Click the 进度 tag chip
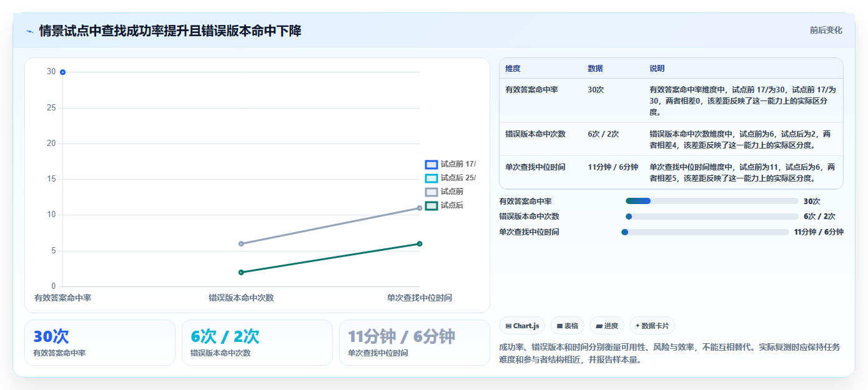Viewport: 868px width, 390px height. (607, 326)
